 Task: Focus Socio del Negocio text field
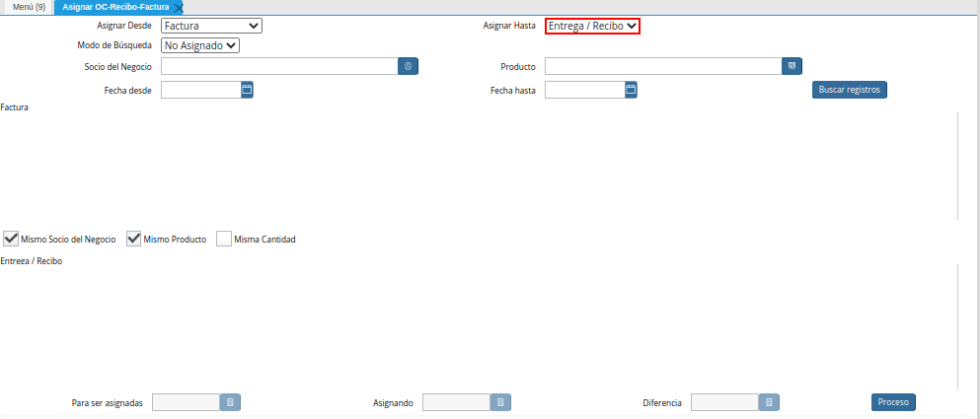point(280,66)
